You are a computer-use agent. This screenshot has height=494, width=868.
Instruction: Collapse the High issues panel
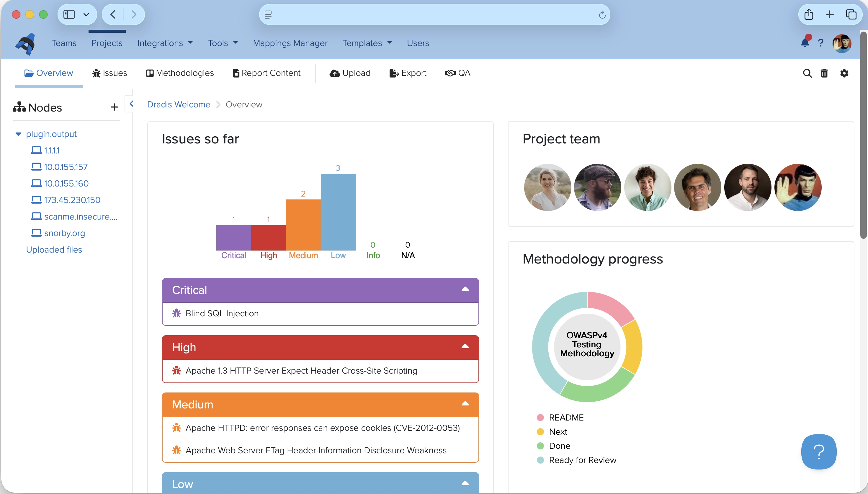coord(465,346)
